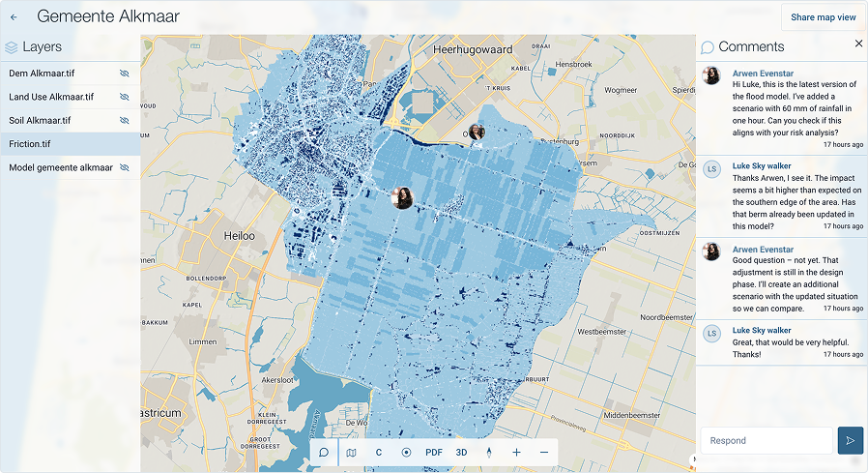The image size is (868, 473).
Task: Reset map orientation with compass icon
Action: click(489, 452)
